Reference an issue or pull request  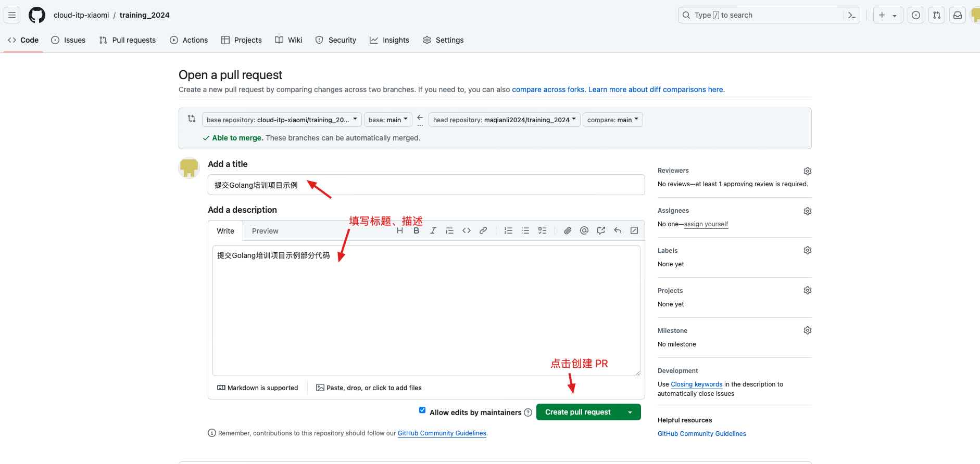(x=601, y=230)
